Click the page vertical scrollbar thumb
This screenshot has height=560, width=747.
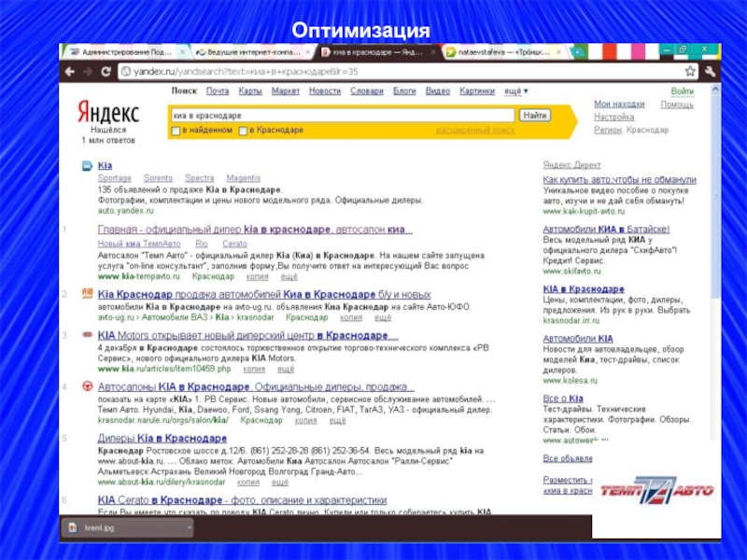click(715, 196)
